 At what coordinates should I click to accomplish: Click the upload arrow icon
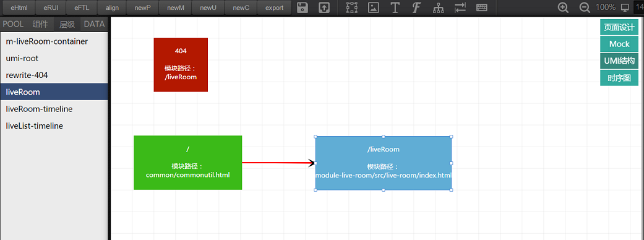pos(324,7)
